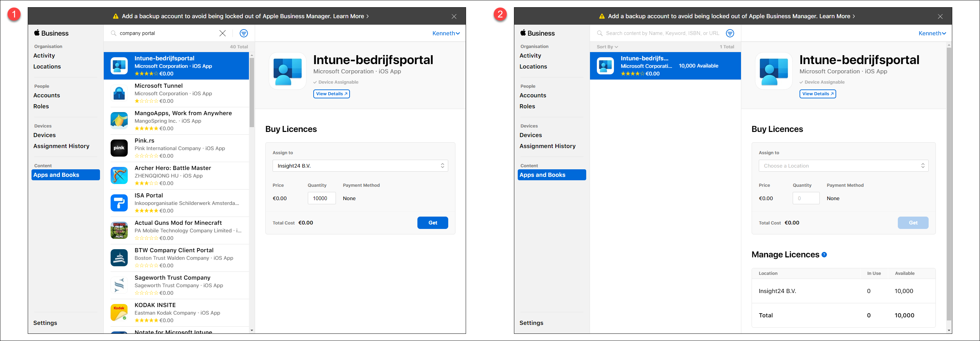Open Activity in panel 1 sidebar
Viewport: 980px width, 341px height.
coord(44,56)
